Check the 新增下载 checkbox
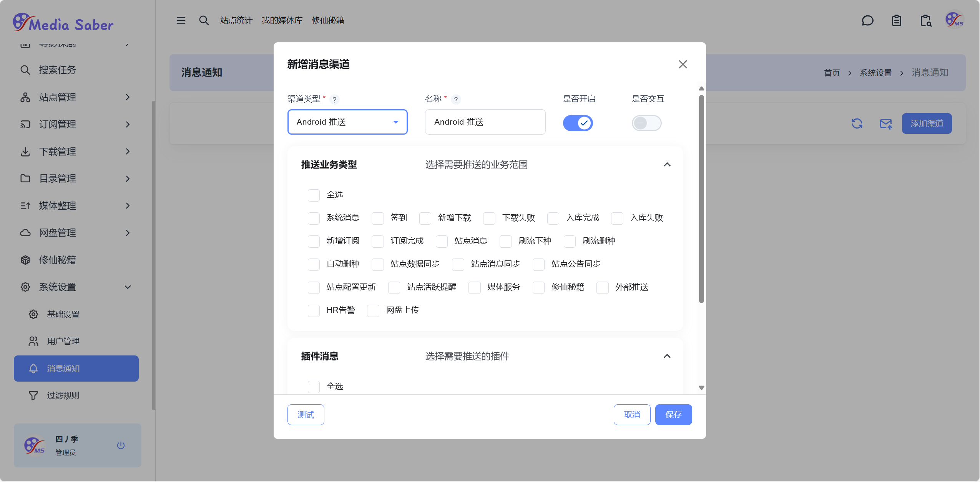The image size is (980, 482). click(x=425, y=218)
